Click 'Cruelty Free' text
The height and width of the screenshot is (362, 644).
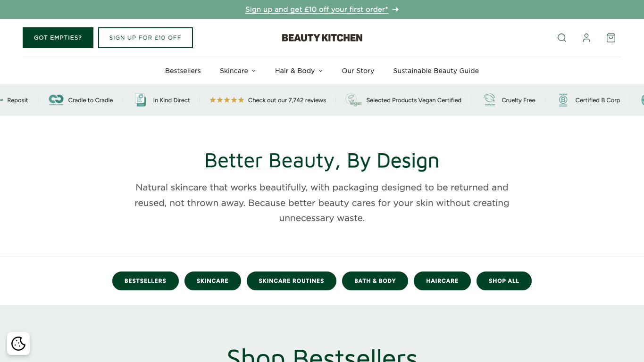(x=519, y=100)
